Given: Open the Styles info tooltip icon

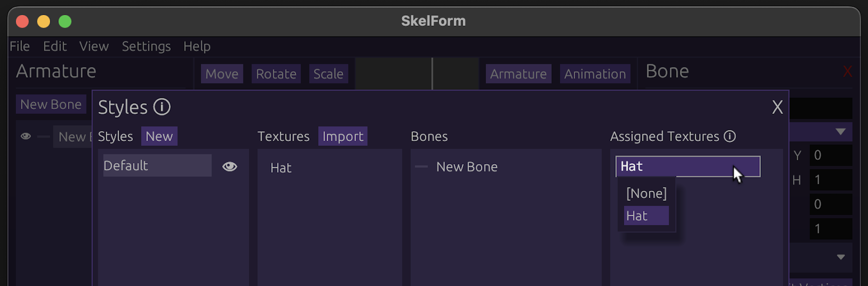Looking at the screenshot, I should click(163, 107).
